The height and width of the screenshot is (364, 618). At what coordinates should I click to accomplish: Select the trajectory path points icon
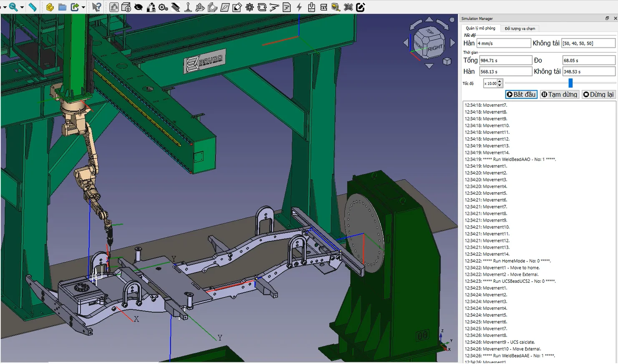(x=274, y=7)
